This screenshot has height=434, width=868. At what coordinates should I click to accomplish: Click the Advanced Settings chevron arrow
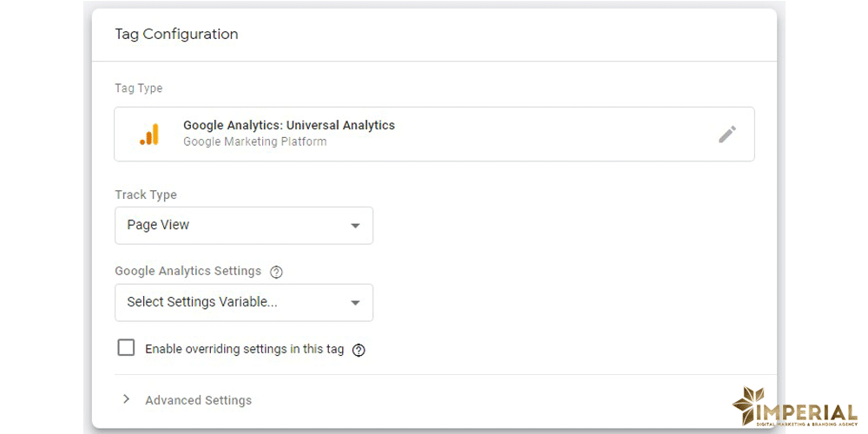(127, 399)
